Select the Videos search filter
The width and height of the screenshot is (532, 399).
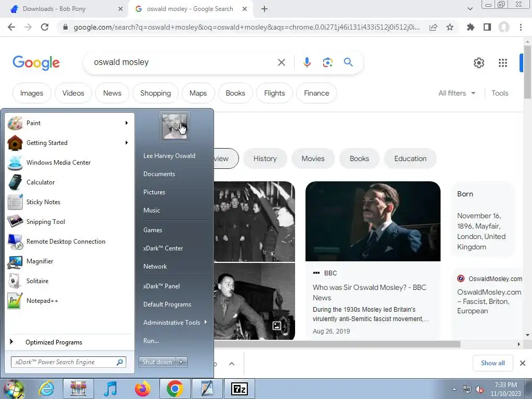coord(73,93)
